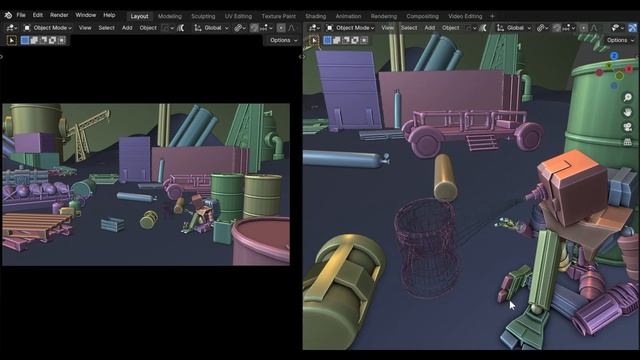The width and height of the screenshot is (640, 360).
Task: Add a new workspace with plus button
Action: (492, 16)
